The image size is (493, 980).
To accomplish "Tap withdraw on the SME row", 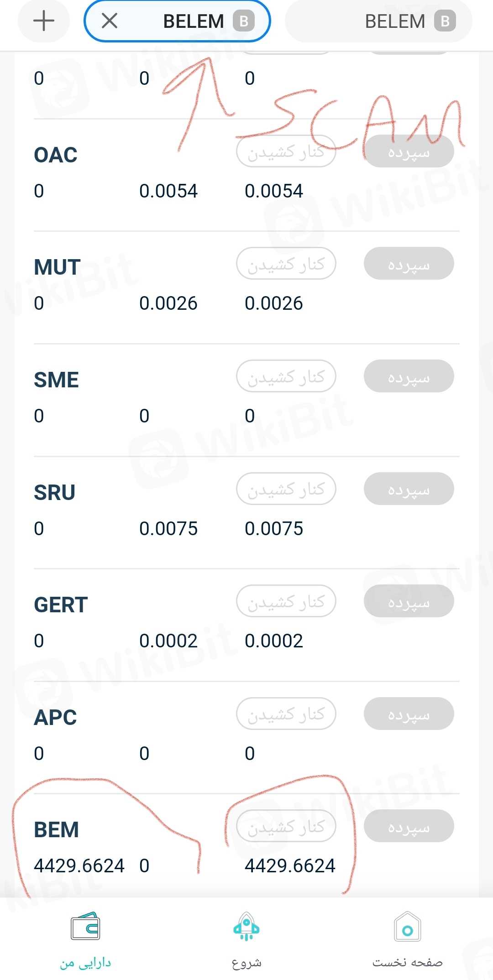I will click(286, 376).
